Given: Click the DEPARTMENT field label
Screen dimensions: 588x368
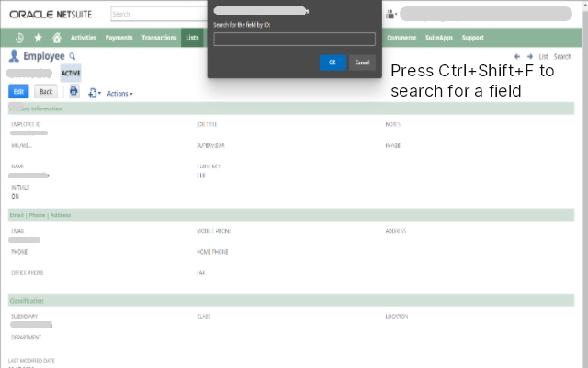Looking at the screenshot, I should tap(27, 338).
